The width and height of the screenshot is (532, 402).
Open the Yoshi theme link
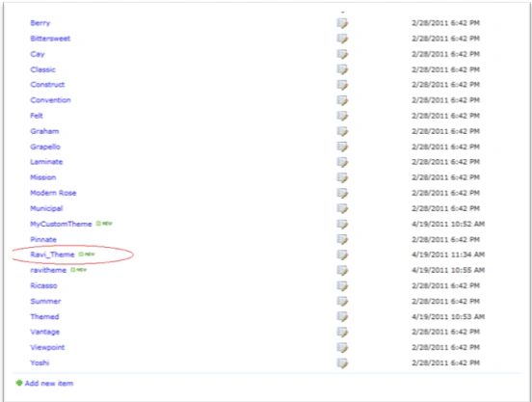[40, 363]
